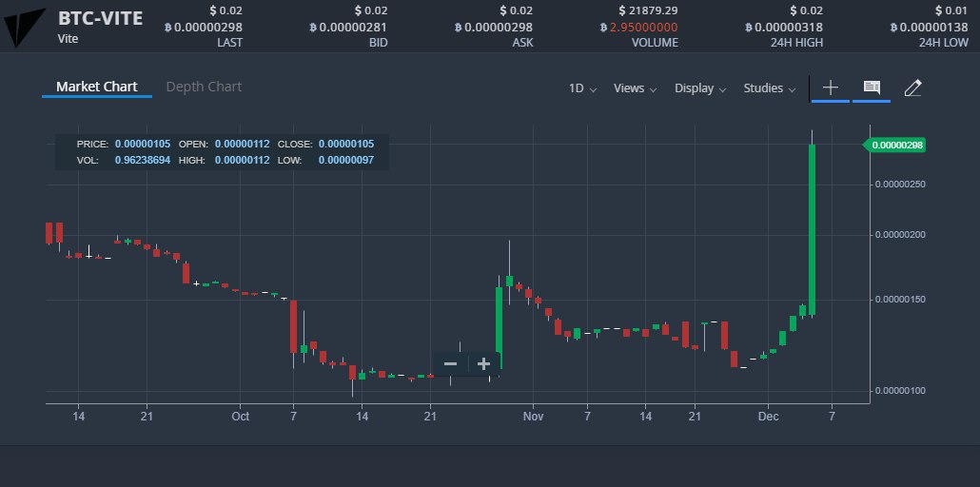This screenshot has height=487, width=980.
Task: Open the pencil drawing tool
Action: tap(912, 88)
